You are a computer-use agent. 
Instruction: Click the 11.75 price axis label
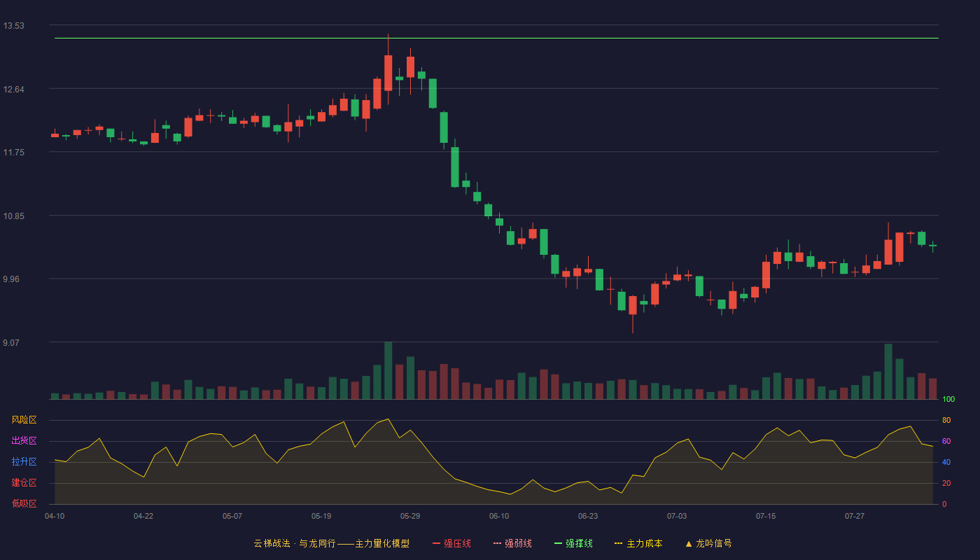click(x=13, y=153)
